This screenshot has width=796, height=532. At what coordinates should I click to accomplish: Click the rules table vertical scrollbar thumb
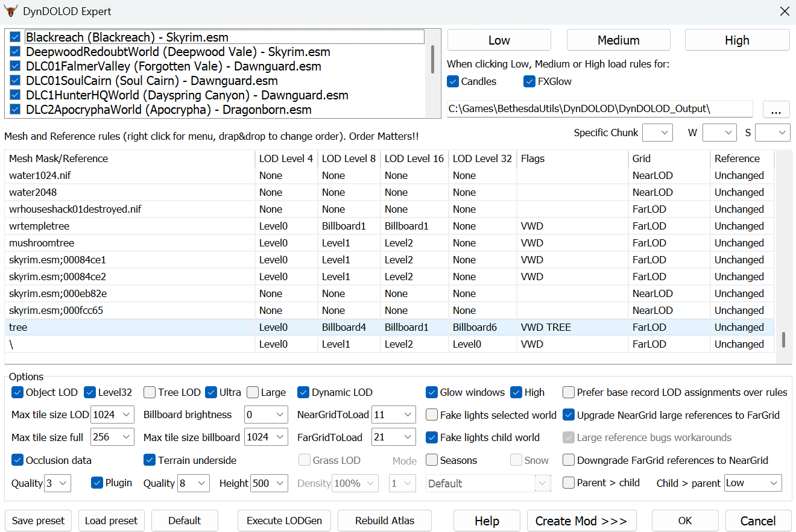pyautogui.click(x=783, y=339)
